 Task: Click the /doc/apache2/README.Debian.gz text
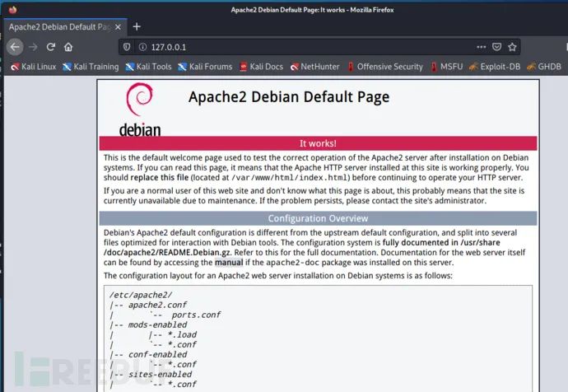(x=167, y=253)
